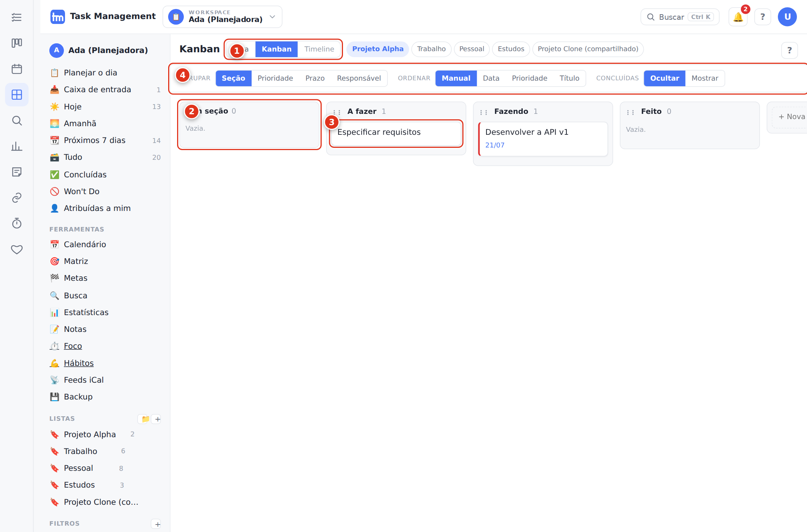Screen dimensions: 807x532
Task: Open the notes icon in left rail
Action: coord(16,172)
